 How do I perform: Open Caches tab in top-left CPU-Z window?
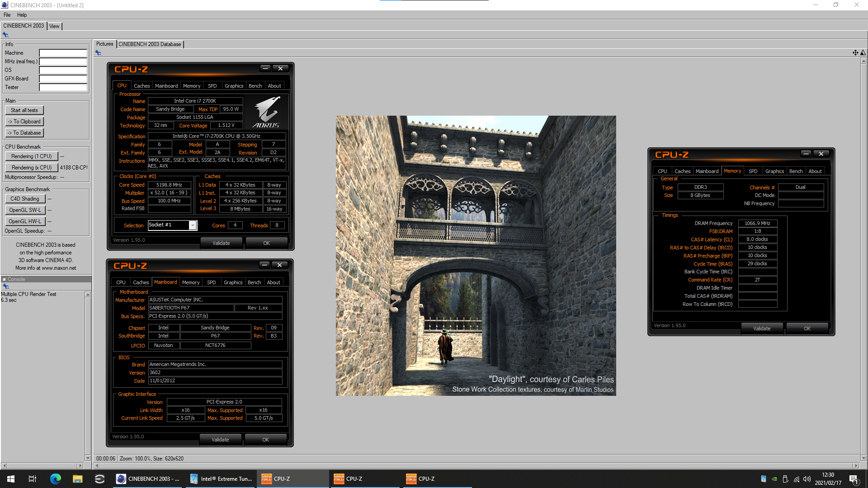(142, 86)
